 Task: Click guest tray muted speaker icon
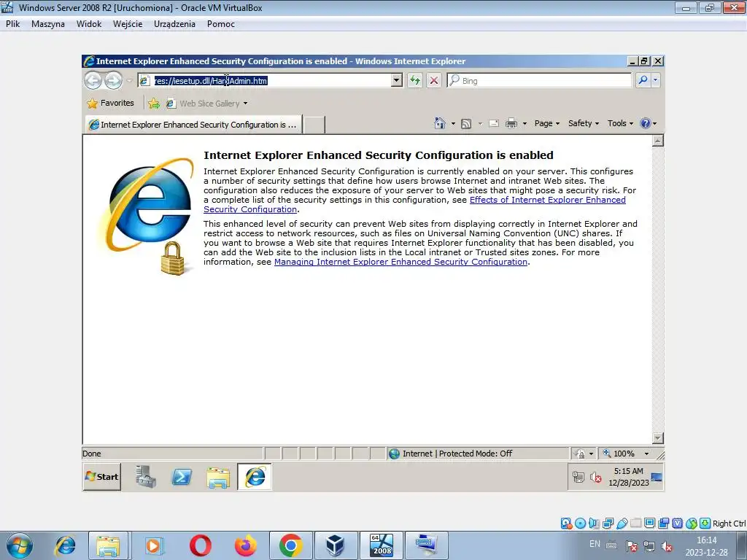click(595, 477)
